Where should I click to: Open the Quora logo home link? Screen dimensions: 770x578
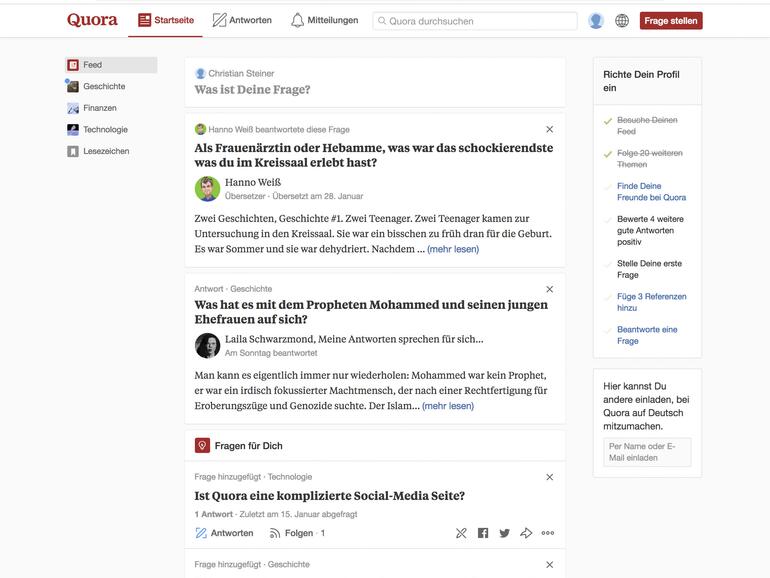92,20
